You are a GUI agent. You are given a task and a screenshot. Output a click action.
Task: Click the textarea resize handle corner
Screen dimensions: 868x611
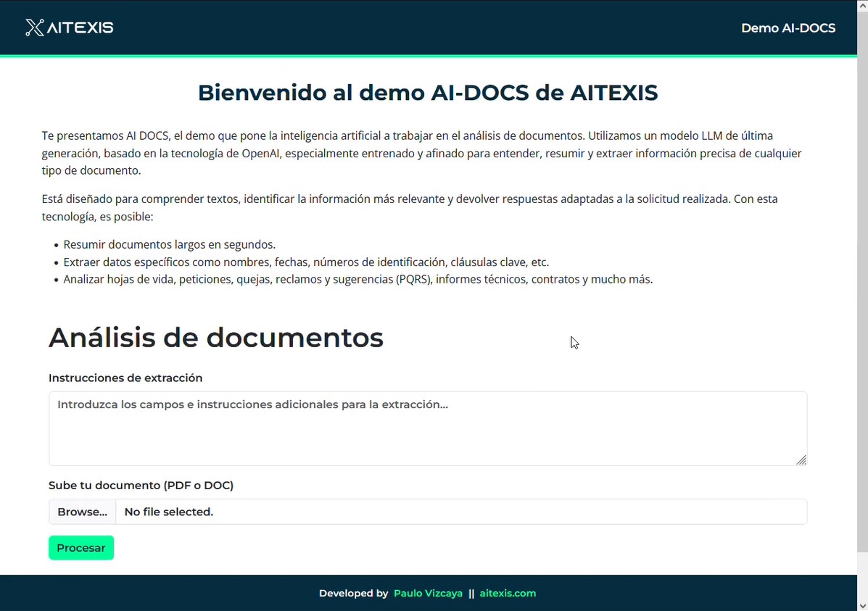pos(801,460)
